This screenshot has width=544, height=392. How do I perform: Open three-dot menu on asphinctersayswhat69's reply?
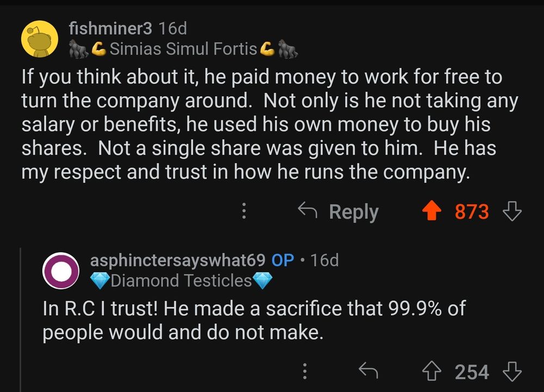(305, 372)
